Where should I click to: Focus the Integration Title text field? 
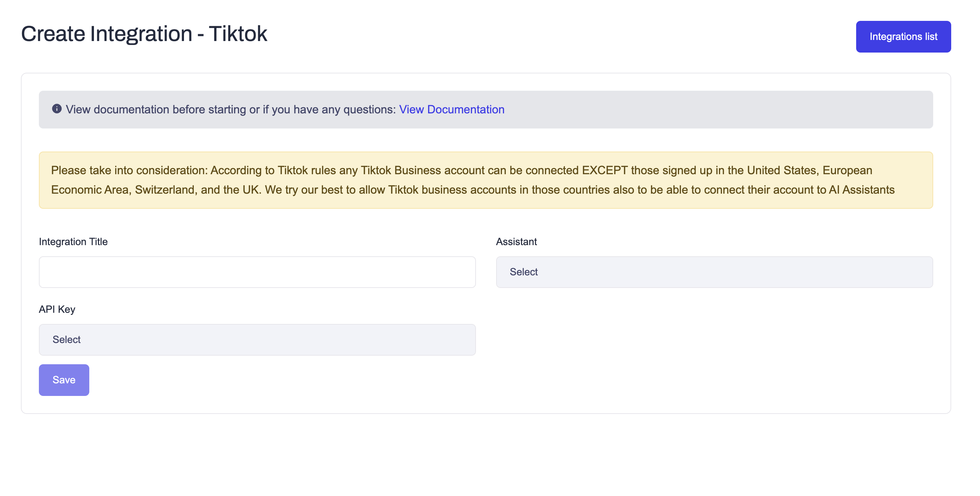(x=257, y=272)
